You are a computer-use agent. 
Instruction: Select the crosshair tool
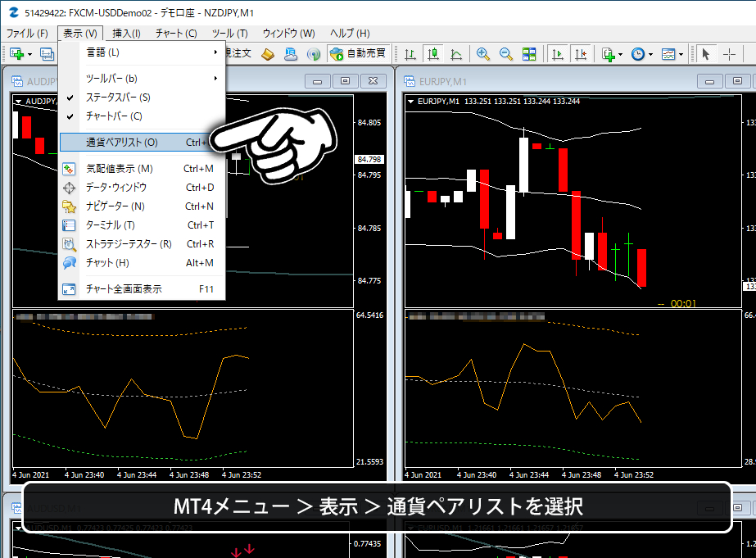(729, 54)
